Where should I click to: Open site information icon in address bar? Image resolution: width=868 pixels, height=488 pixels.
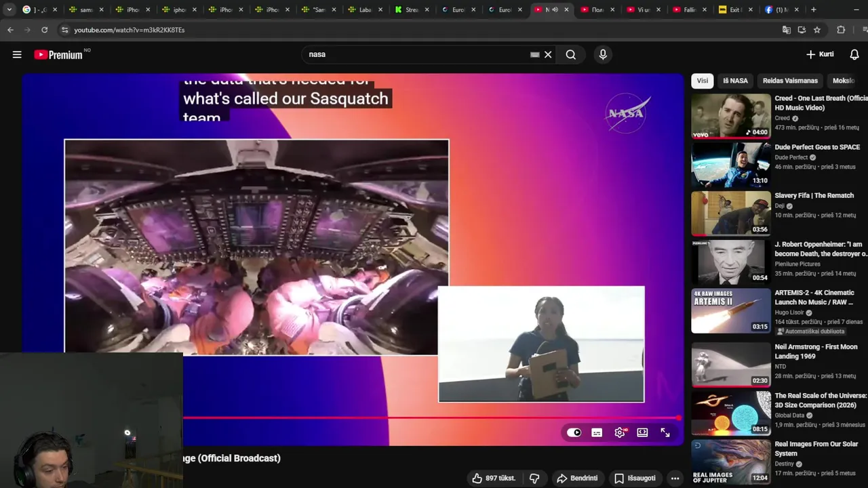pyautogui.click(x=64, y=30)
